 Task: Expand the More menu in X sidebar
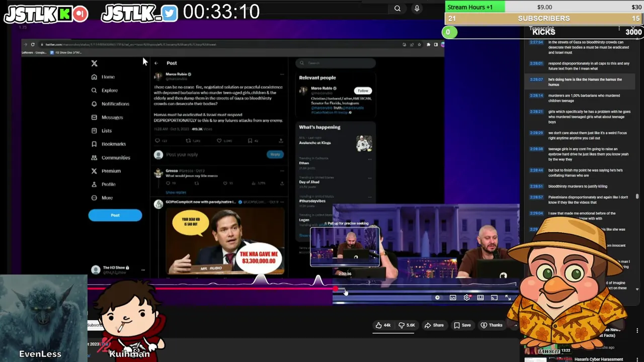point(102,198)
